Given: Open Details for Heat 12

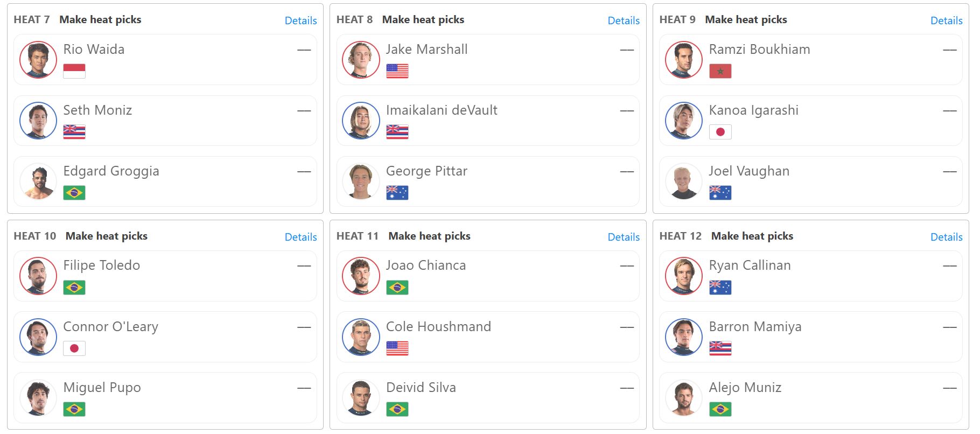Looking at the screenshot, I should pos(947,237).
